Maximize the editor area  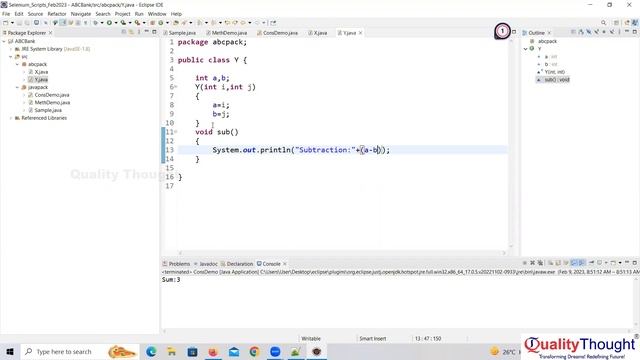click(x=514, y=32)
